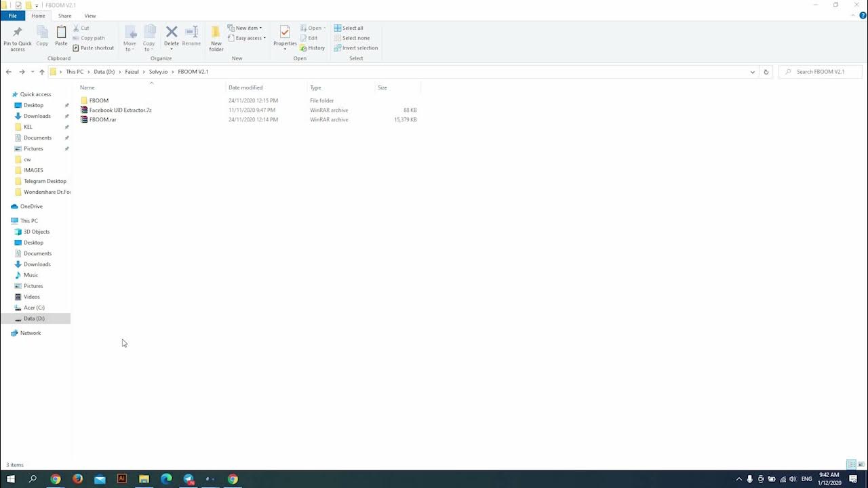
Task: Click Paste shortcut in ribbon
Action: tap(94, 48)
